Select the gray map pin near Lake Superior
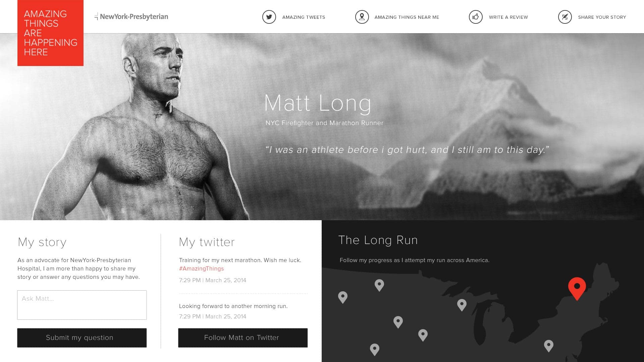The width and height of the screenshot is (644, 362). pos(462,305)
